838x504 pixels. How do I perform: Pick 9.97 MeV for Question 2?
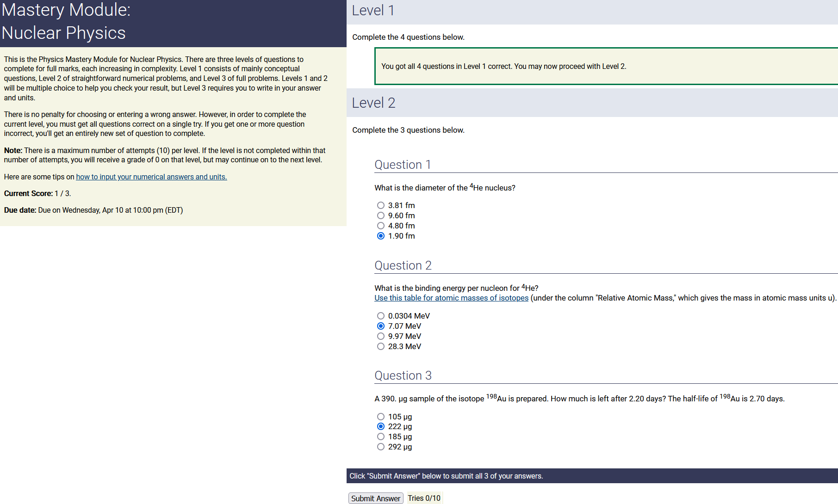click(381, 336)
